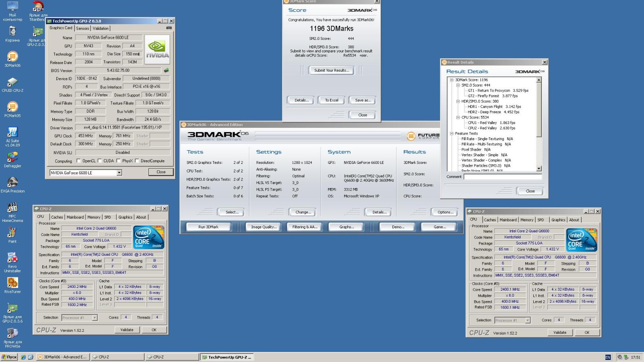Enable the CUDA checkbox in GPU-Z

(x=99, y=161)
